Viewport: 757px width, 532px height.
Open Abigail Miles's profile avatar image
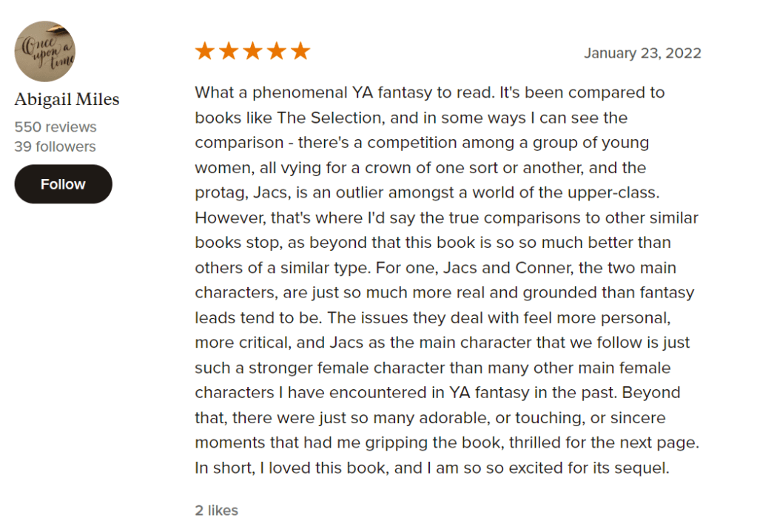(45, 51)
